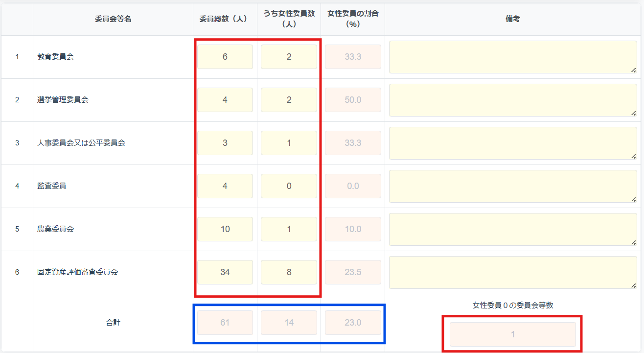Click the 委員総数（人） column header
The image size is (644, 353).
[225, 19]
